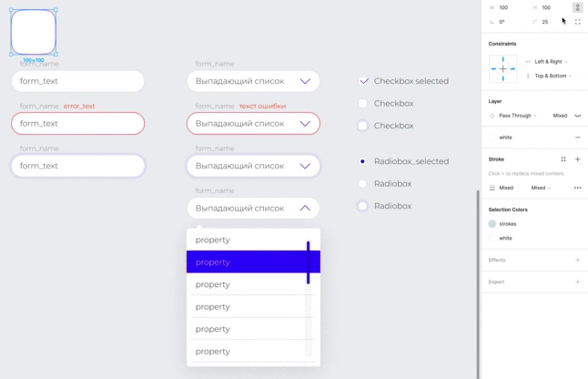Screen dimensions: 588x379
Task: Open the Left & Right constraint dropdown
Action: tap(551, 62)
